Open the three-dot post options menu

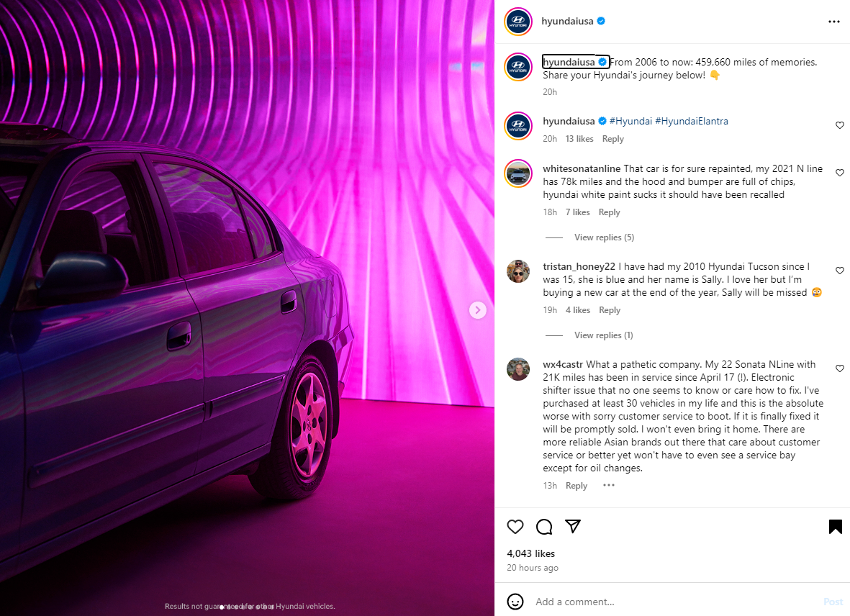pyautogui.click(x=833, y=22)
